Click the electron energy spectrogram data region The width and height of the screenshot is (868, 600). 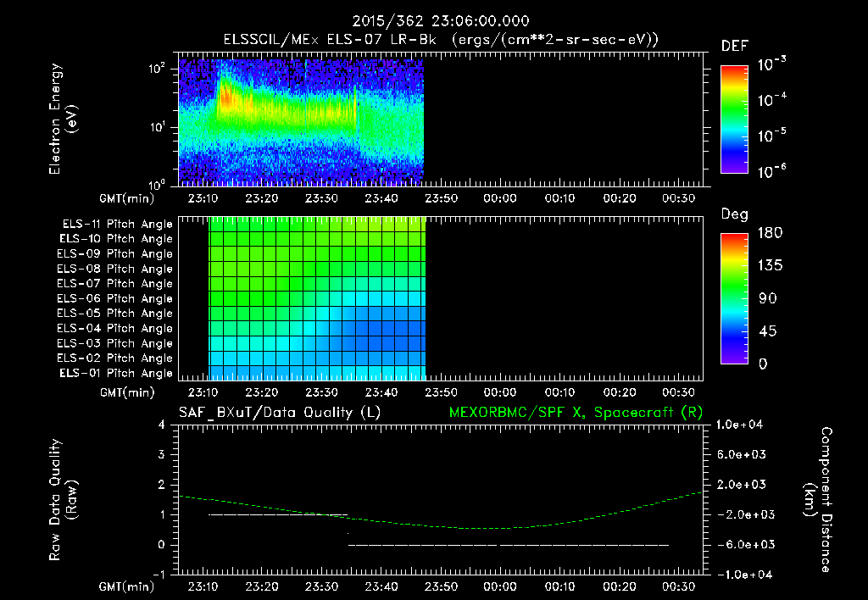301,122
